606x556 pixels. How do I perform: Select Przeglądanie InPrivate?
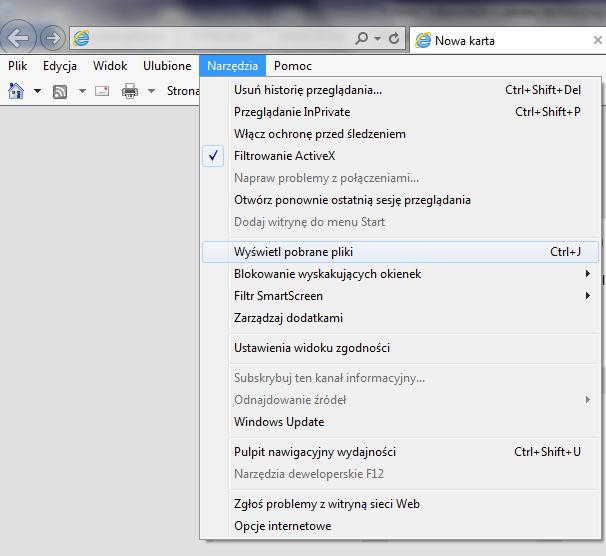pyautogui.click(x=400, y=112)
